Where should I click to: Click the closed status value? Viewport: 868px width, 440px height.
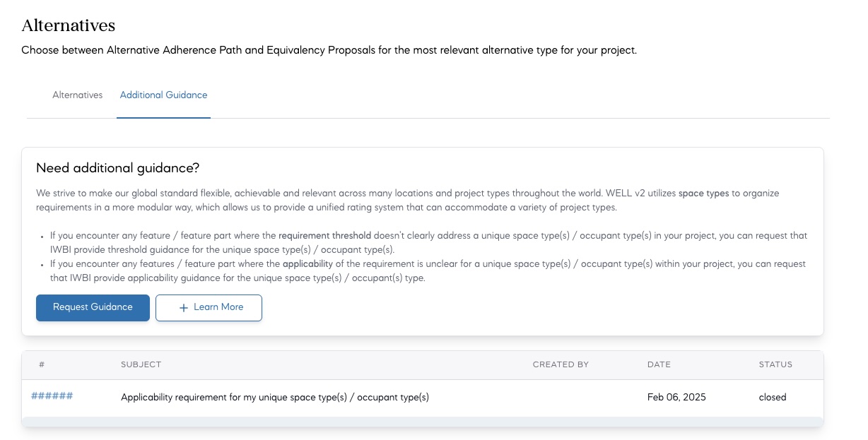773,398
